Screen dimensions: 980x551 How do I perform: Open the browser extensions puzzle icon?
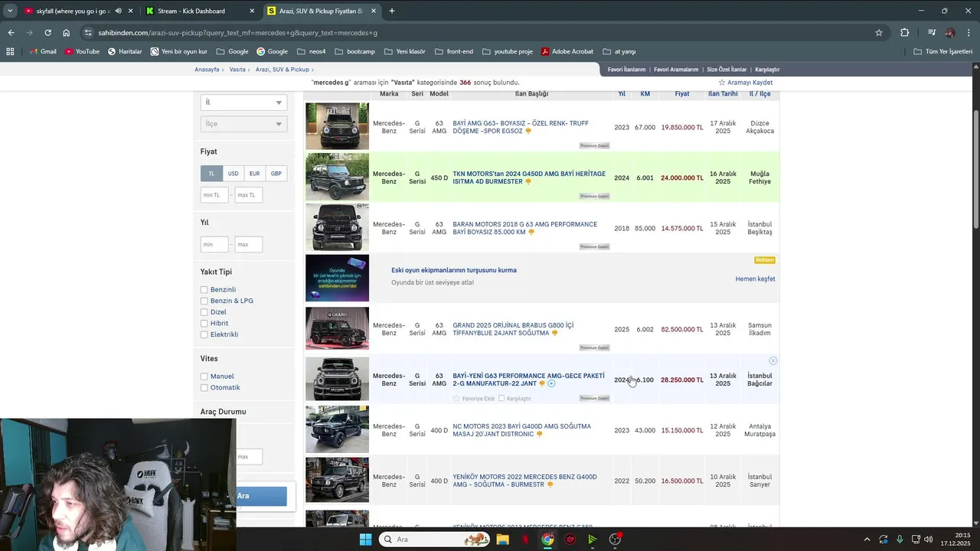(905, 33)
